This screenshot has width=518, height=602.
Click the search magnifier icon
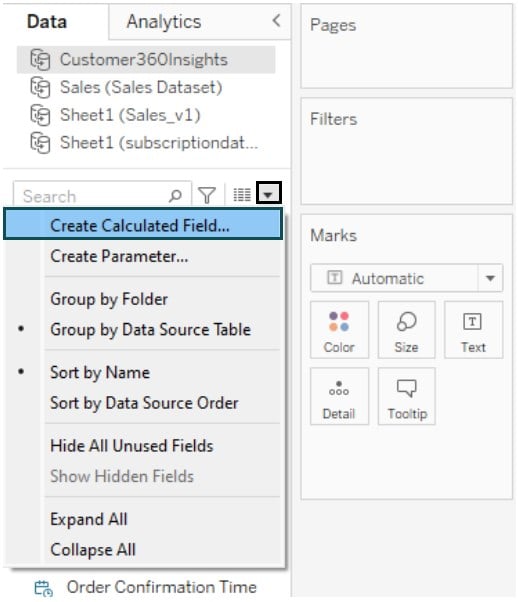pyautogui.click(x=175, y=195)
